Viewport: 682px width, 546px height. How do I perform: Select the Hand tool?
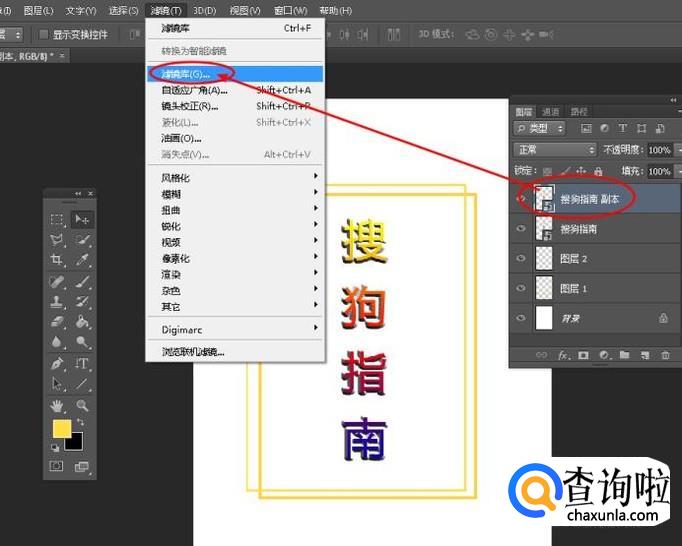tap(57, 405)
